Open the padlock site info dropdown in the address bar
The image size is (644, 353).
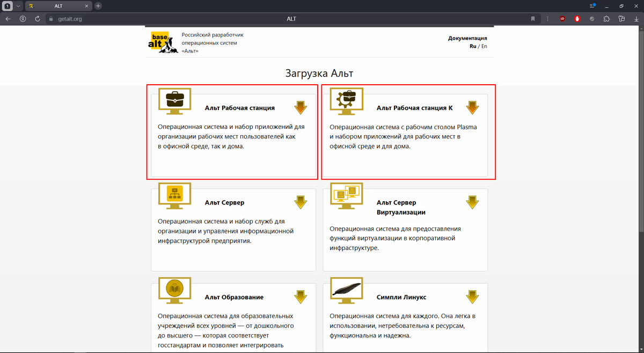point(50,18)
